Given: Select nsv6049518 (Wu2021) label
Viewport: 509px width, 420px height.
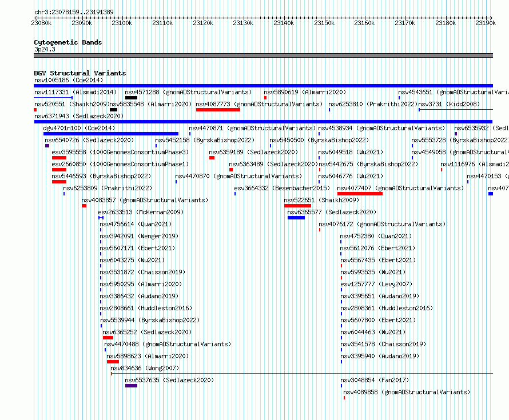Looking at the screenshot, I should [x=351, y=152].
